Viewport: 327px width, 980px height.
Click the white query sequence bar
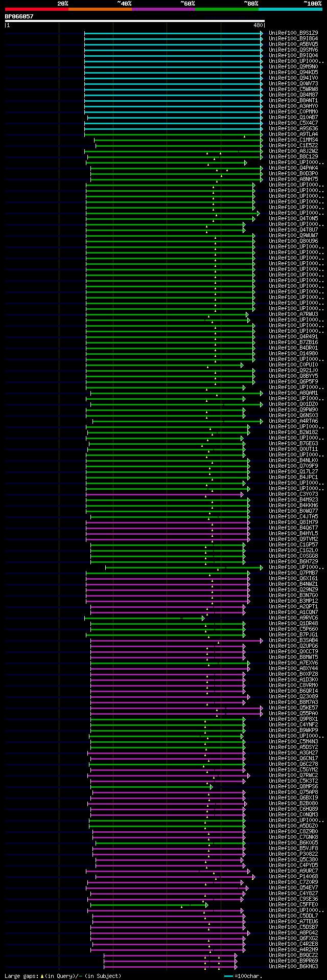[x=135, y=21]
